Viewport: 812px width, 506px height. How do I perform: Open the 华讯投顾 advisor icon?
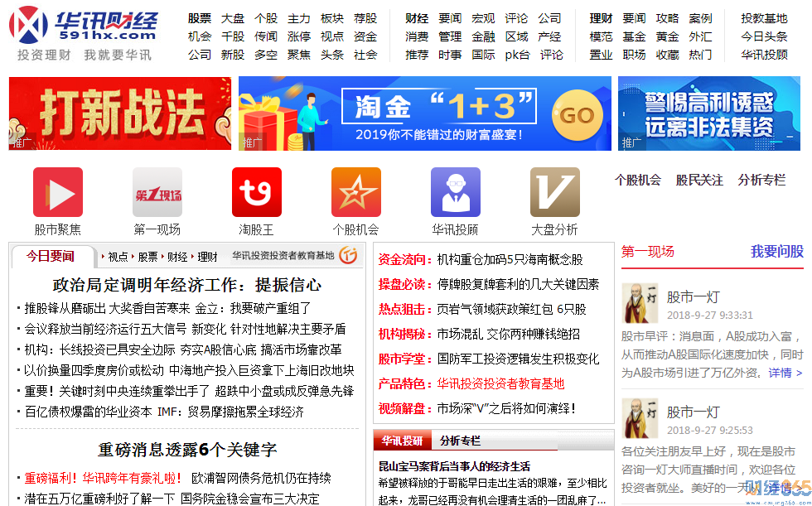[x=456, y=192]
